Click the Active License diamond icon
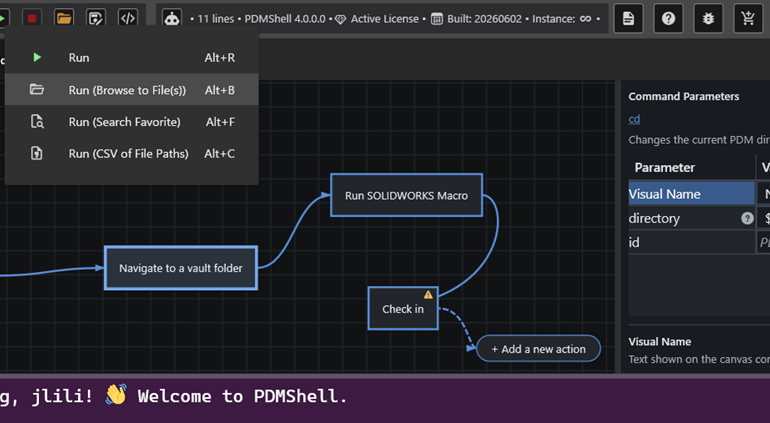Viewport: 770px width, 423px height. 340,19
